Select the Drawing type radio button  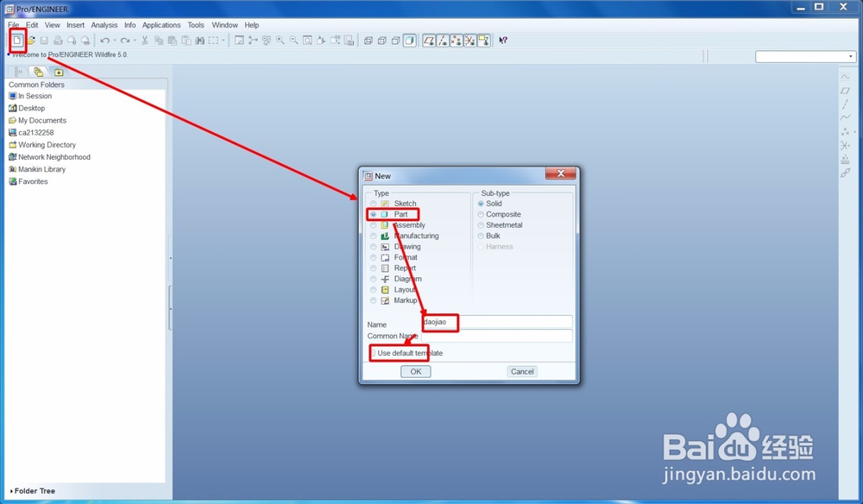[373, 247]
